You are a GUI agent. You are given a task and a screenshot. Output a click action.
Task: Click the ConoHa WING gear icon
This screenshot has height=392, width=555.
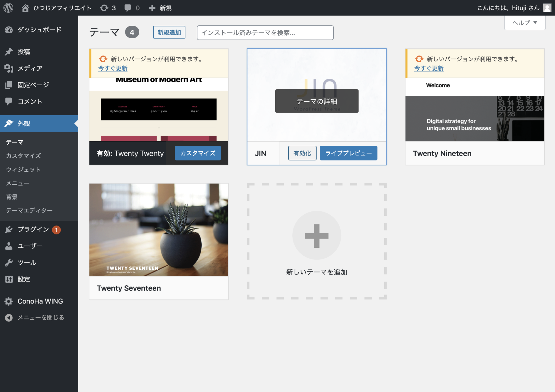coord(9,301)
